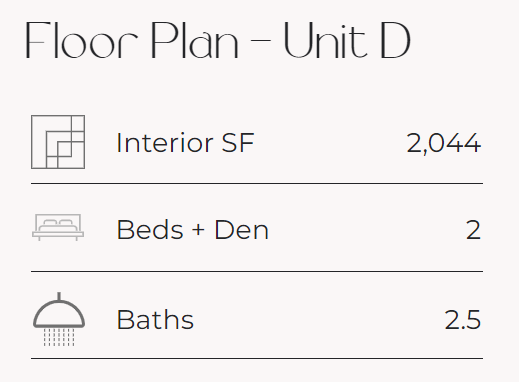Click the Beds + Den label
Screen dimensions: 519x382
tap(192, 230)
